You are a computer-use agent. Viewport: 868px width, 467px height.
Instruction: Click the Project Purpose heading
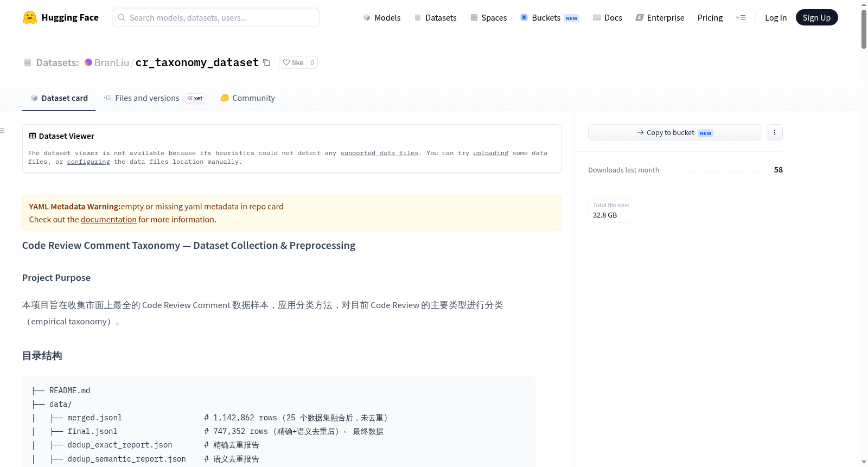click(x=56, y=278)
